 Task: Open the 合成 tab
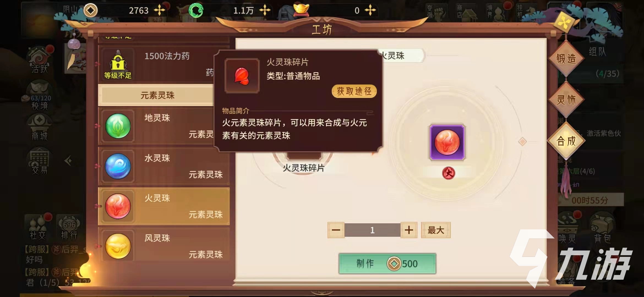(566, 141)
